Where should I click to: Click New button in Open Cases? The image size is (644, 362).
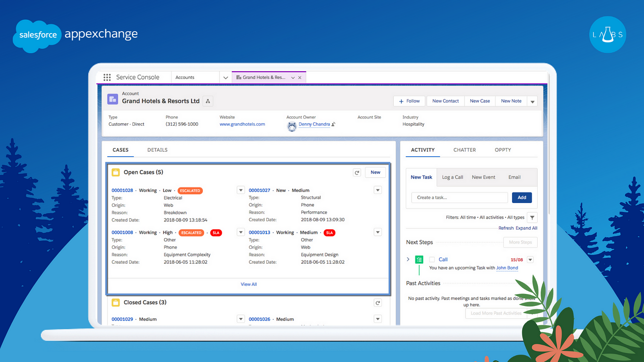(375, 172)
